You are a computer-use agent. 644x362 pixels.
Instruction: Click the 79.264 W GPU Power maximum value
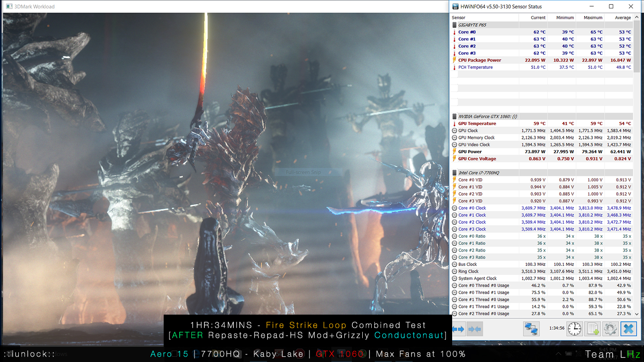pyautogui.click(x=593, y=152)
